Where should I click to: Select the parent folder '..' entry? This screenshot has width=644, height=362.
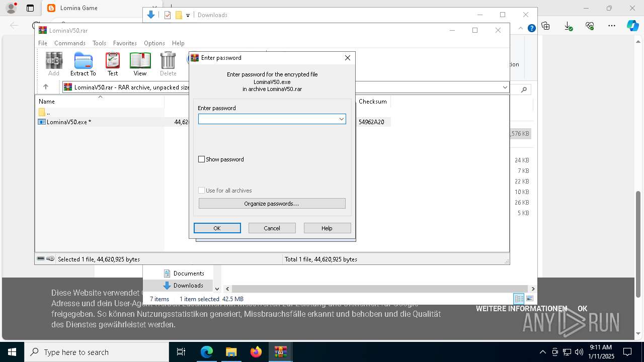tap(44, 112)
